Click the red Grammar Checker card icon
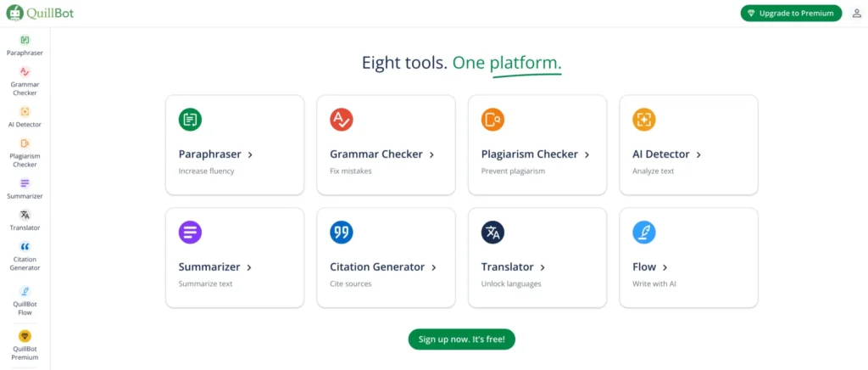This screenshot has height=370, width=868. [342, 120]
